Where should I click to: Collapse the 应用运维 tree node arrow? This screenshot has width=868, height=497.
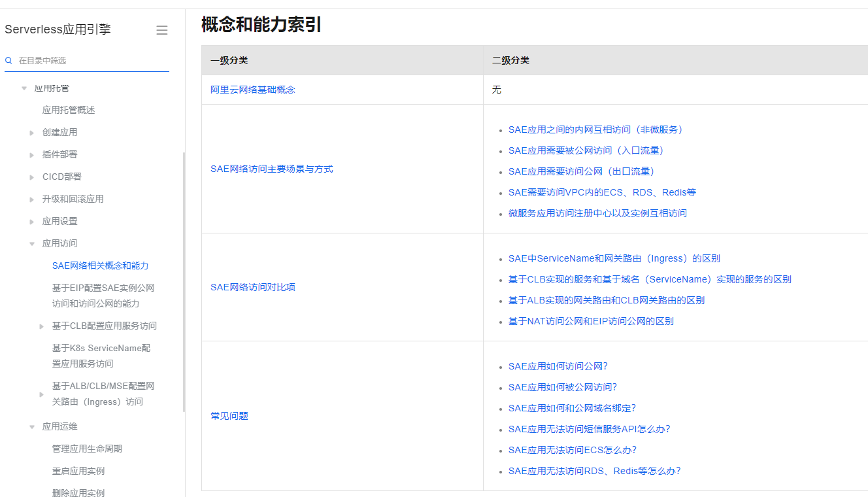tap(32, 427)
